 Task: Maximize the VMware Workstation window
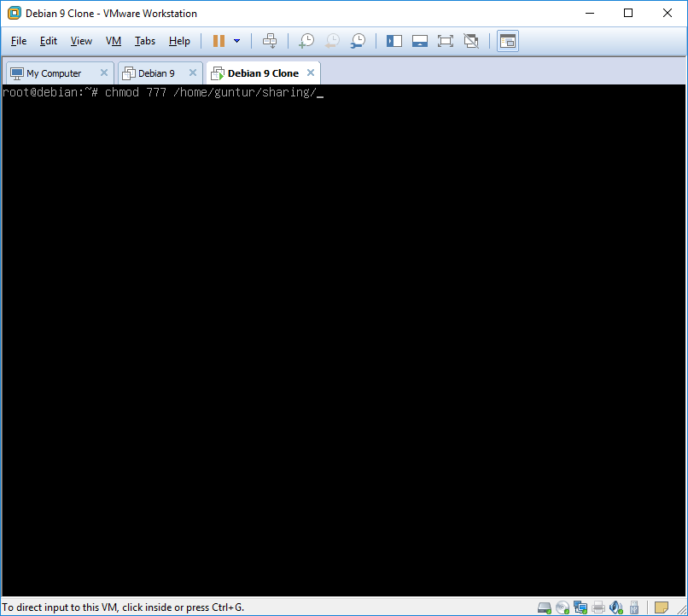(x=628, y=13)
